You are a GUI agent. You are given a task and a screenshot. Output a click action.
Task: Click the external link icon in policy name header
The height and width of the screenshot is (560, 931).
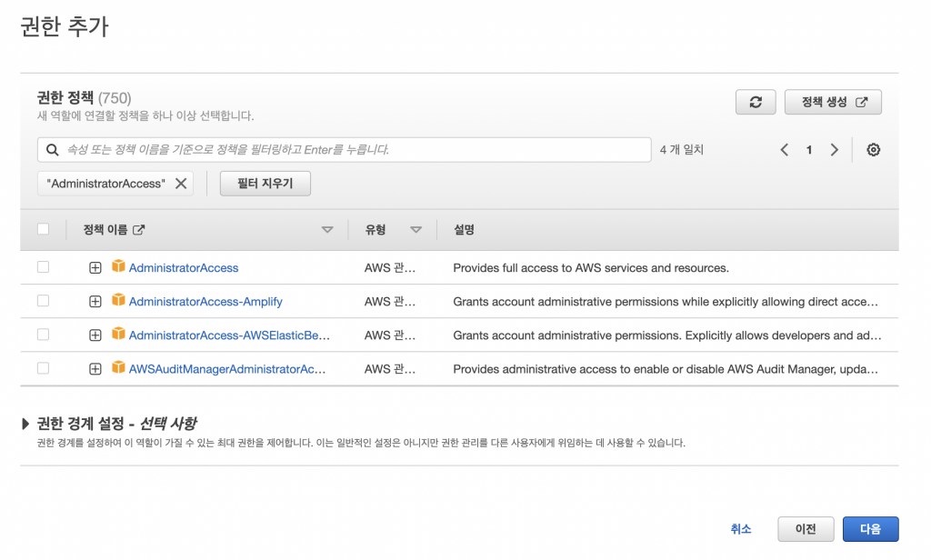[139, 230]
